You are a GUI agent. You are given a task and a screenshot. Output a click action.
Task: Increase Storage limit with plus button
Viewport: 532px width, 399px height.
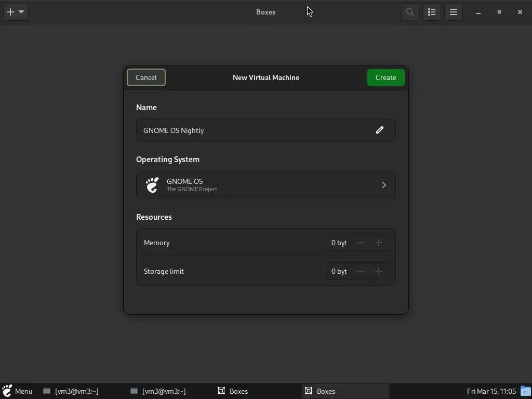(379, 271)
